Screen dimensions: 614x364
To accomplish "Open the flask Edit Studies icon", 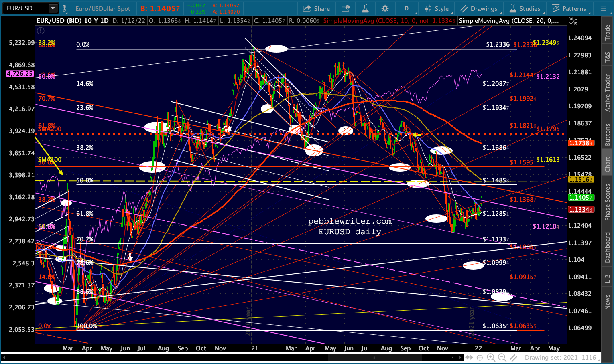I will (365, 8).
